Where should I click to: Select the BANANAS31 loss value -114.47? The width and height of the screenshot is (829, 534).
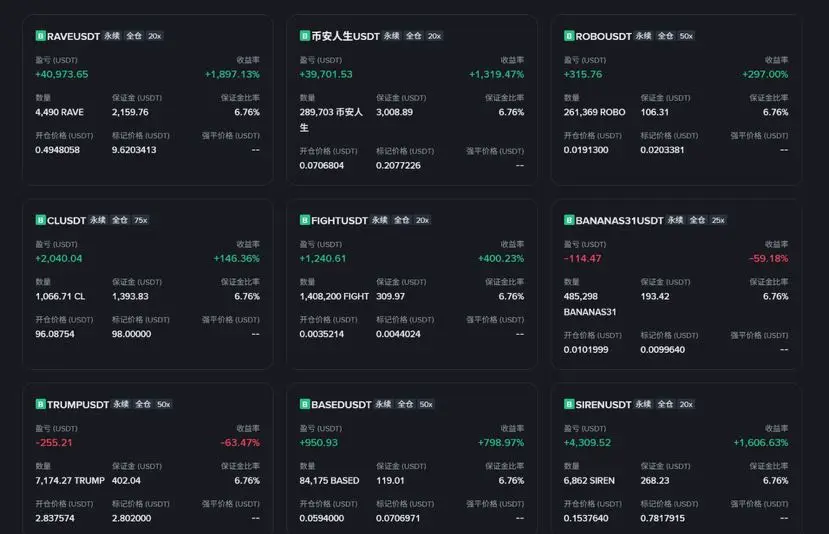tap(582, 259)
